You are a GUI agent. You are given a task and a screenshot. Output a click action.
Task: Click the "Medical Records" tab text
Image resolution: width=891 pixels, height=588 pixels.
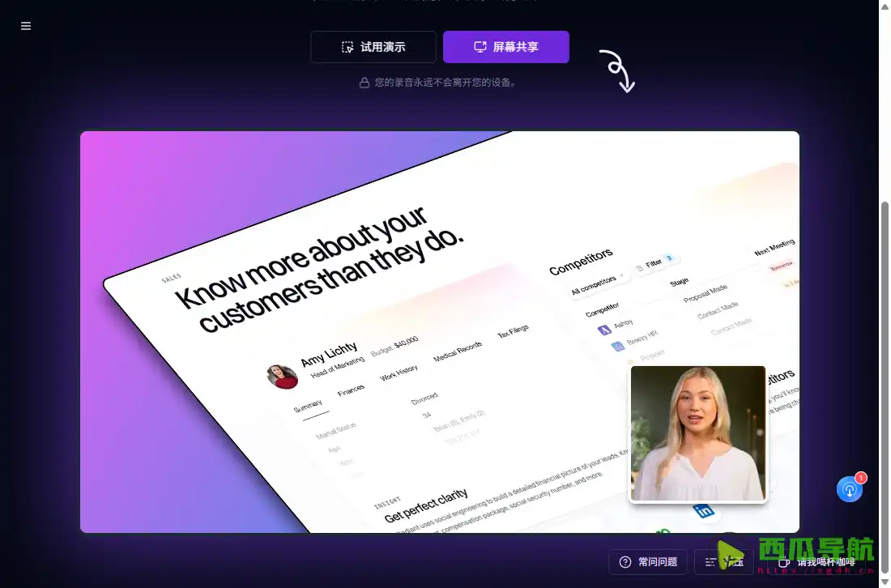(x=458, y=352)
